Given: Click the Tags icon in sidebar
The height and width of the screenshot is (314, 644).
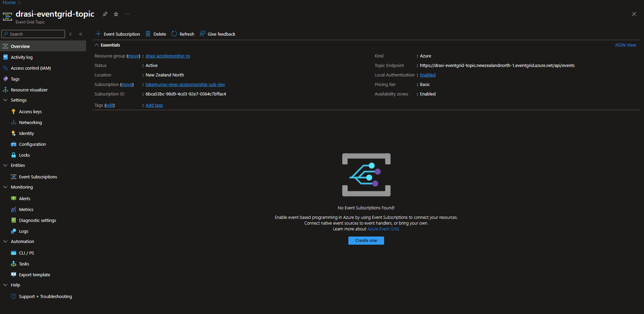Looking at the screenshot, I should point(5,79).
